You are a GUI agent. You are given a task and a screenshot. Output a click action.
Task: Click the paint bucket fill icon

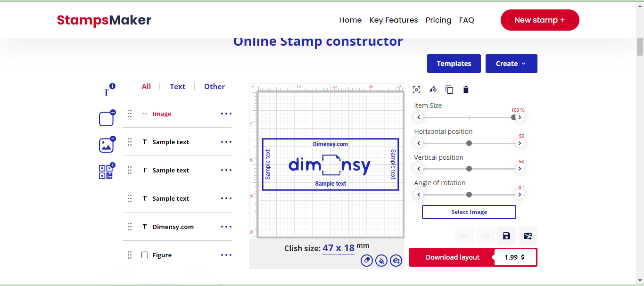(x=381, y=260)
